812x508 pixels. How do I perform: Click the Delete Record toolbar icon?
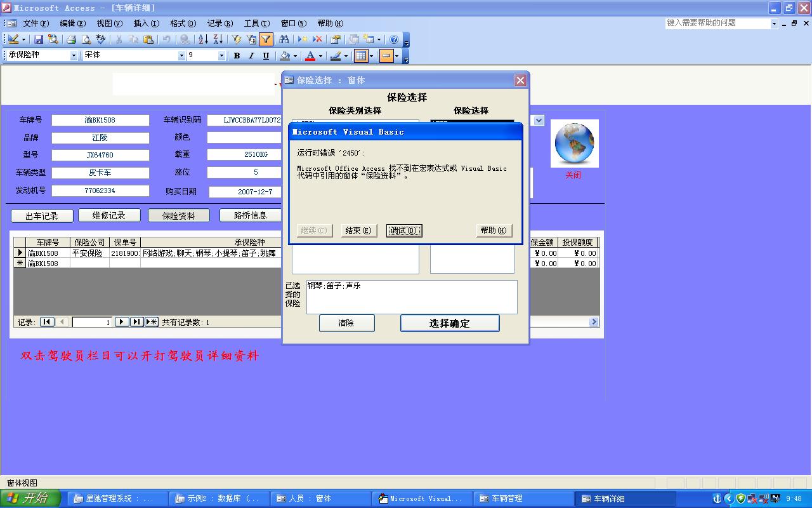[317, 39]
